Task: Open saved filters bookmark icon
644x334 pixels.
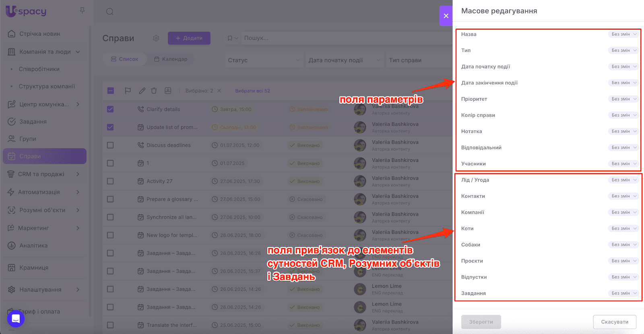Action: [230, 38]
